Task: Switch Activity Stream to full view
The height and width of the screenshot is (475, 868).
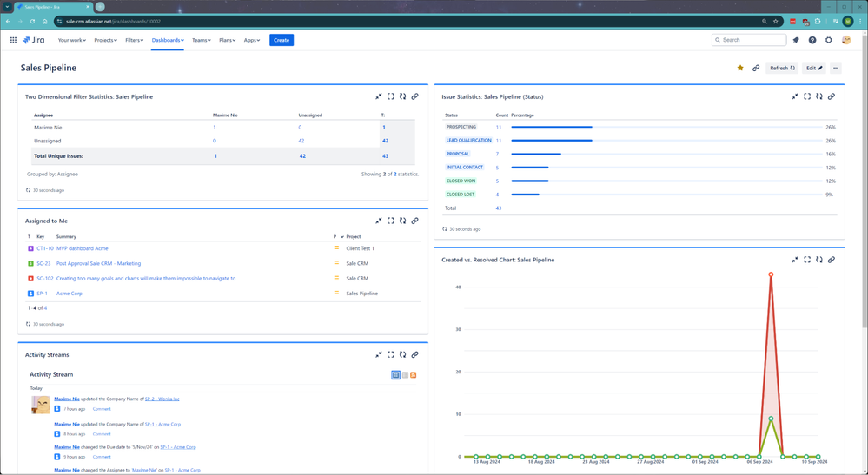Action: (396, 375)
